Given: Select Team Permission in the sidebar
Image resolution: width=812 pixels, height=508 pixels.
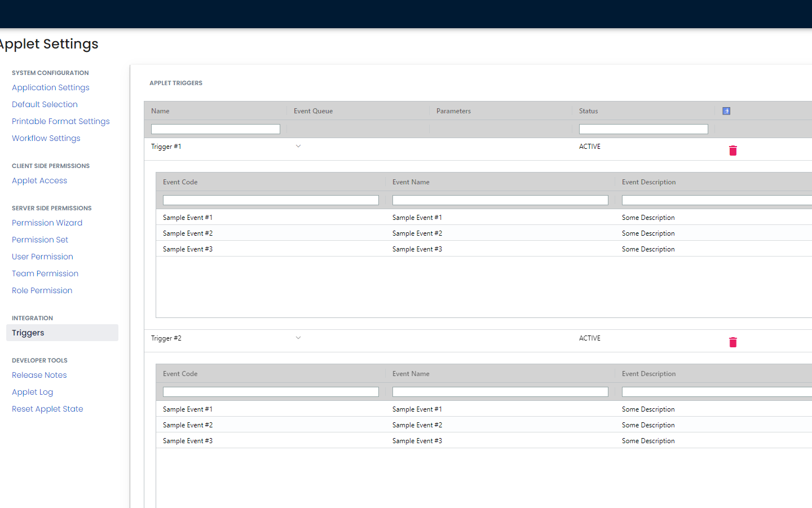Looking at the screenshot, I should 45,273.
